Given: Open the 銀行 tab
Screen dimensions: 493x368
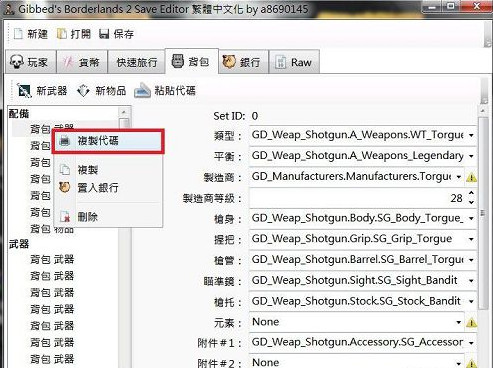Looking at the screenshot, I should pyautogui.click(x=243, y=62).
